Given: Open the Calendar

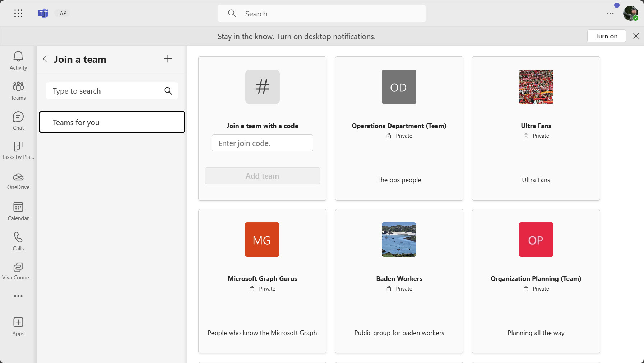Looking at the screenshot, I should click(18, 211).
